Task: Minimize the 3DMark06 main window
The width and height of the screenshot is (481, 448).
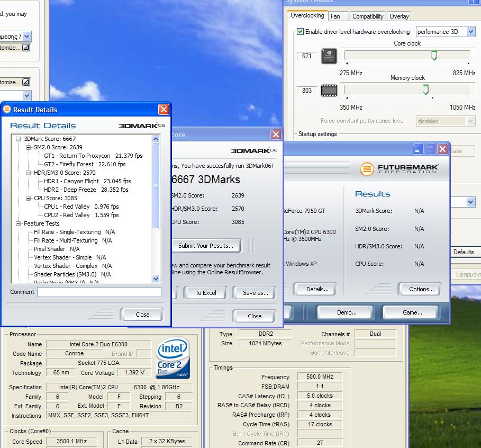Action: (x=417, y=149)
